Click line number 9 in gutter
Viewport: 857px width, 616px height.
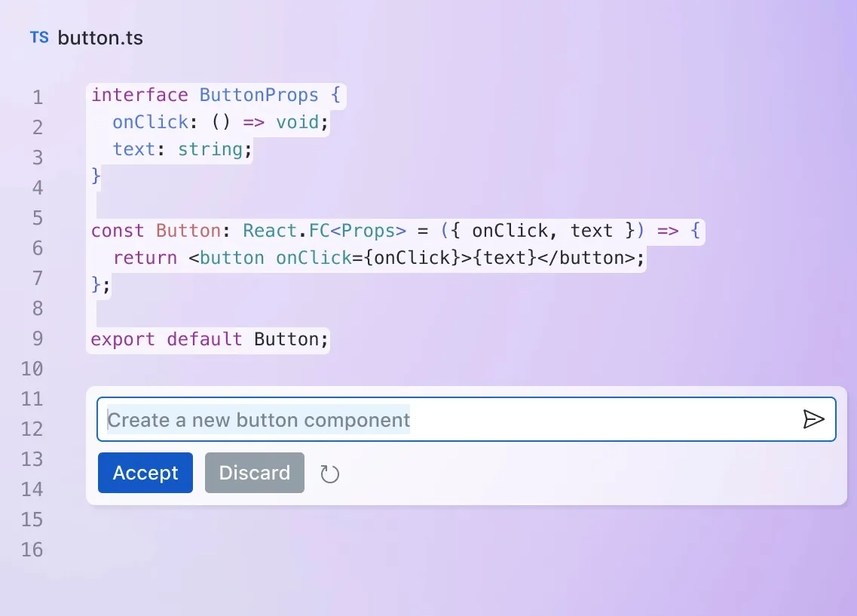pos(37,339)
